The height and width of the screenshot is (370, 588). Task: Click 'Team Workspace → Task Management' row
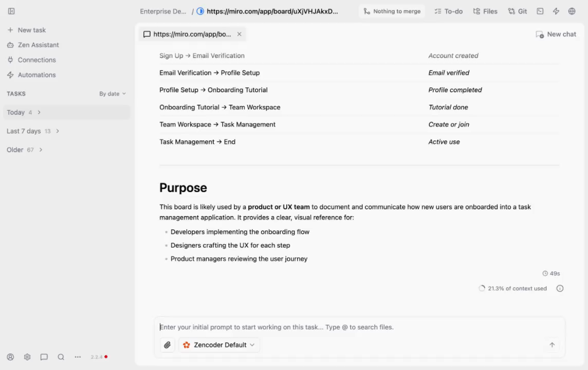[x=359, y=124]
